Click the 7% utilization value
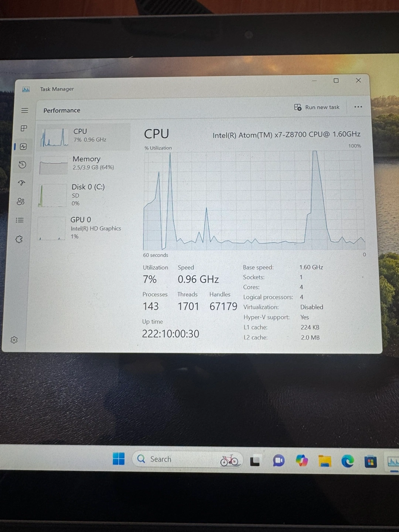Viewport: 399px width, 532px height. coord(150,279)
